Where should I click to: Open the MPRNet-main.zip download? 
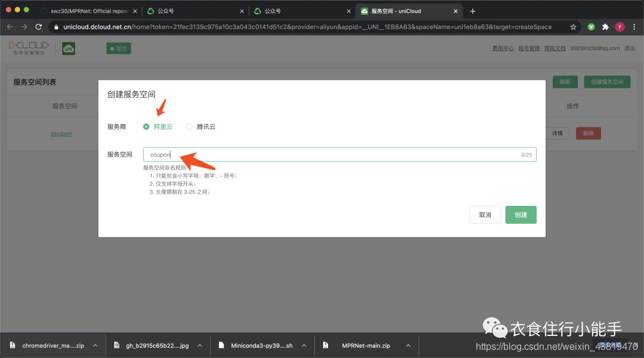tap(366, 345)
